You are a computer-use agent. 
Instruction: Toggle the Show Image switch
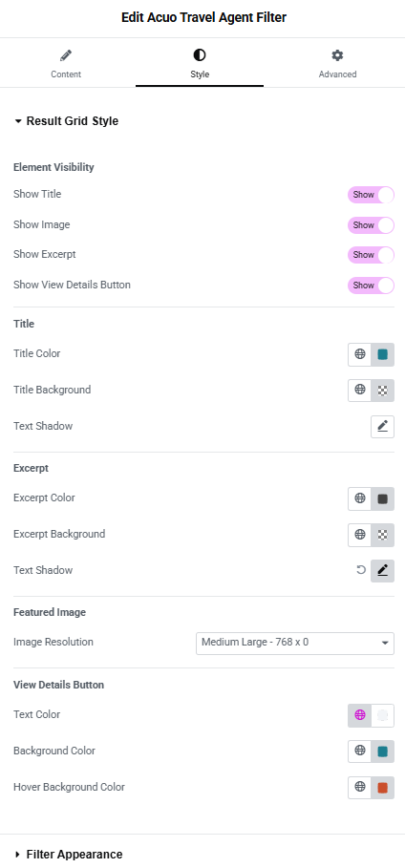point(371,225)
